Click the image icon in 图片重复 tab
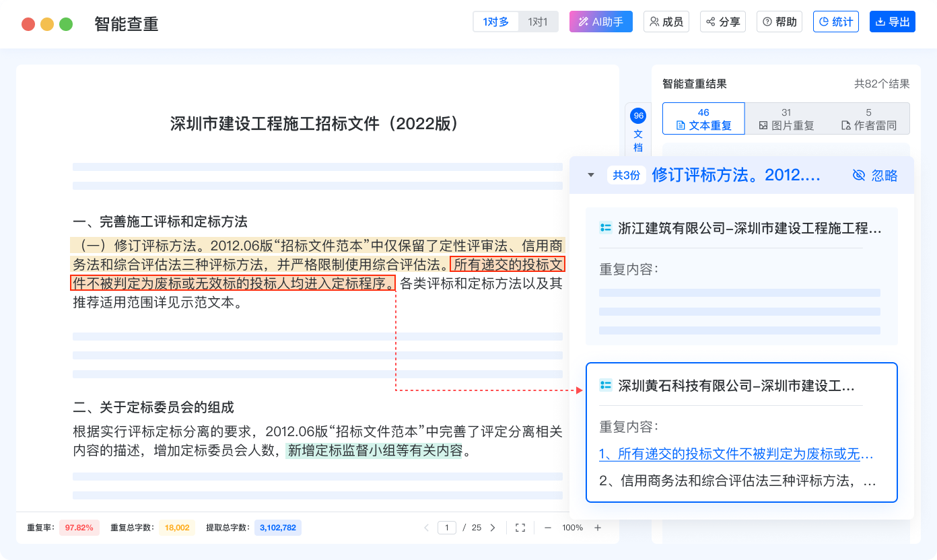Image resolution: width=937 pixels, height=560 pixels. [x=763, y=125]
